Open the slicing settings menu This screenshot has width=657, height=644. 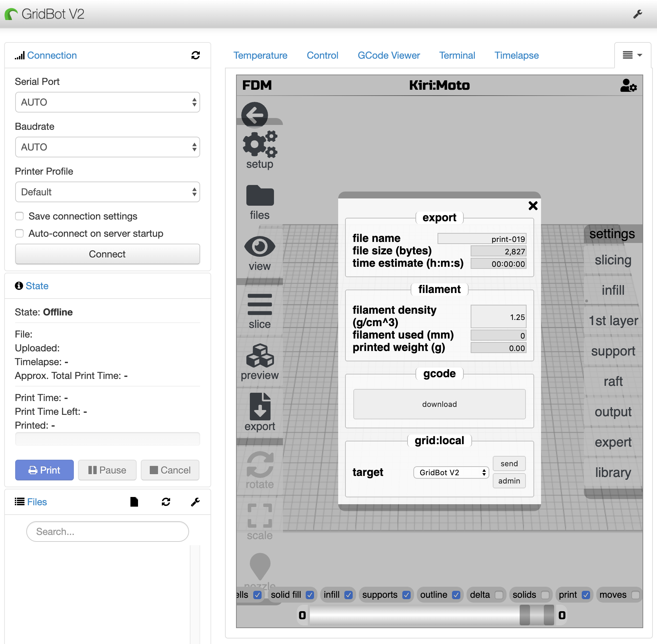coord(613,260)
